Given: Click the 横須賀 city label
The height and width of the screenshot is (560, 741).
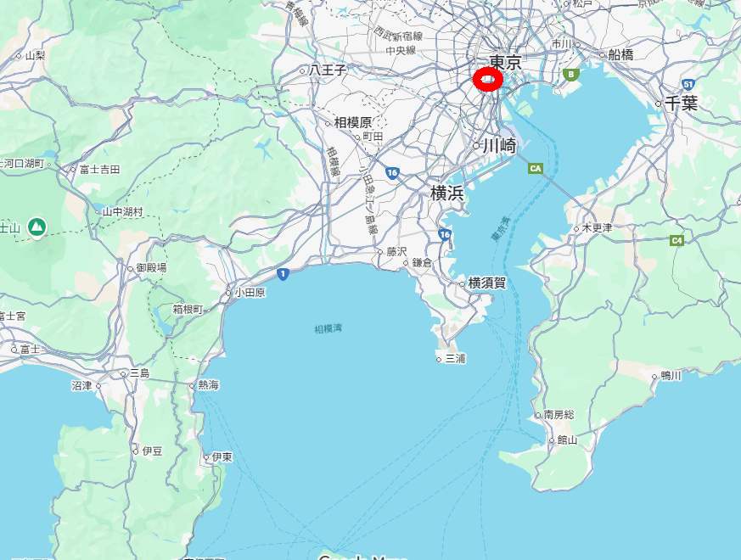Looking at the screenshot, I should tap(486, 283).
